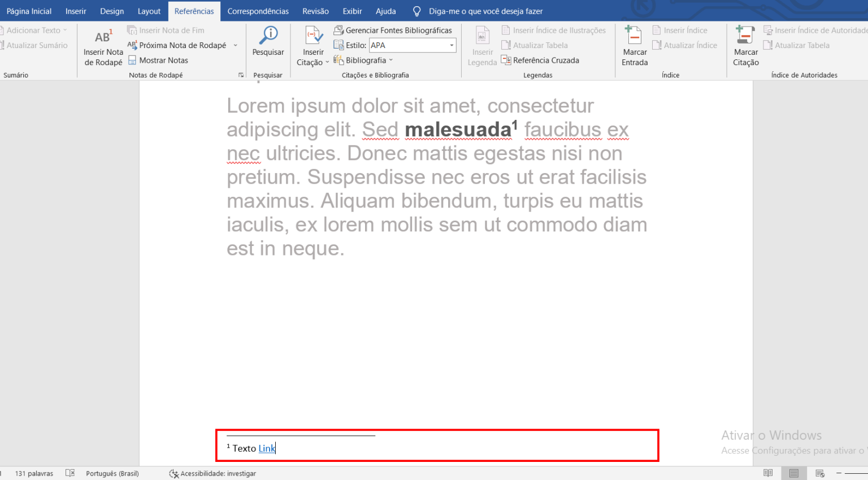Click Inserir Citação icon
The height and width of the screenshot is (480, 868).
(314, 36)
